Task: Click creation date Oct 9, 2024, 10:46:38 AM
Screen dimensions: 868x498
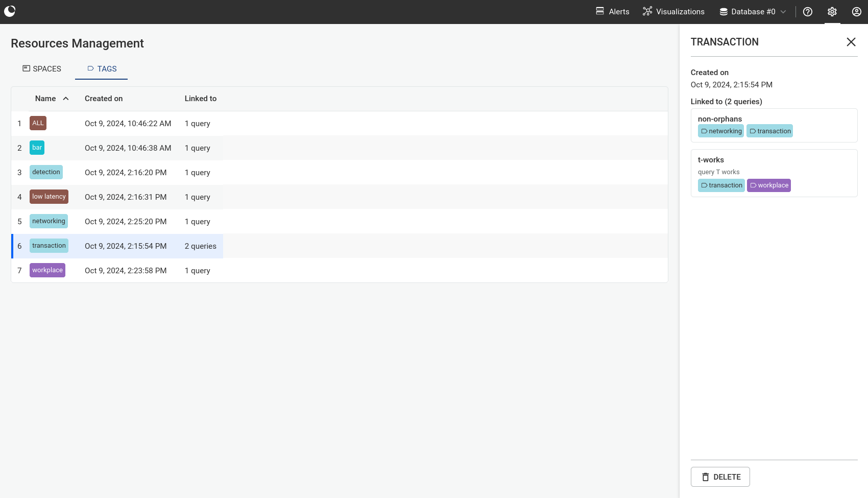Action: [128, 148]
